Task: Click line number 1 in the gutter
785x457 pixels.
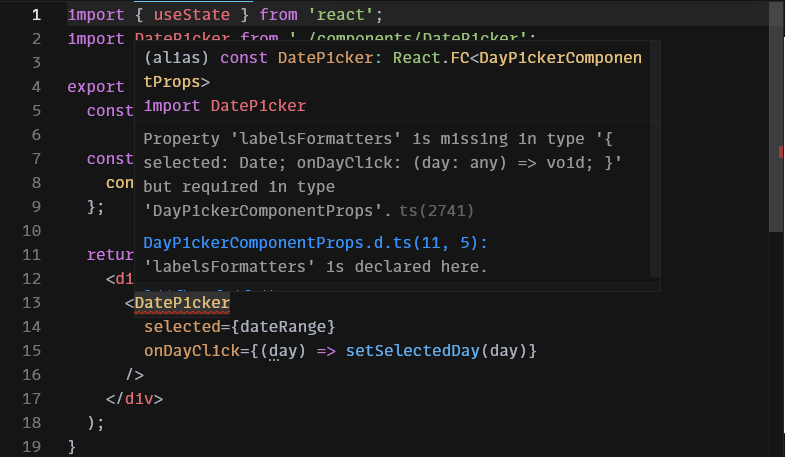Action: [36, 15]
